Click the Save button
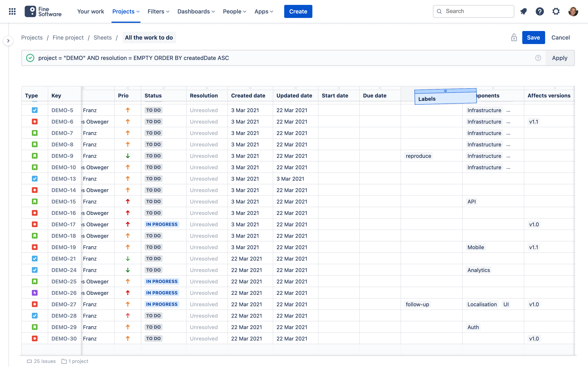Viewport: 588px width, 367px height. coord(533,38)
